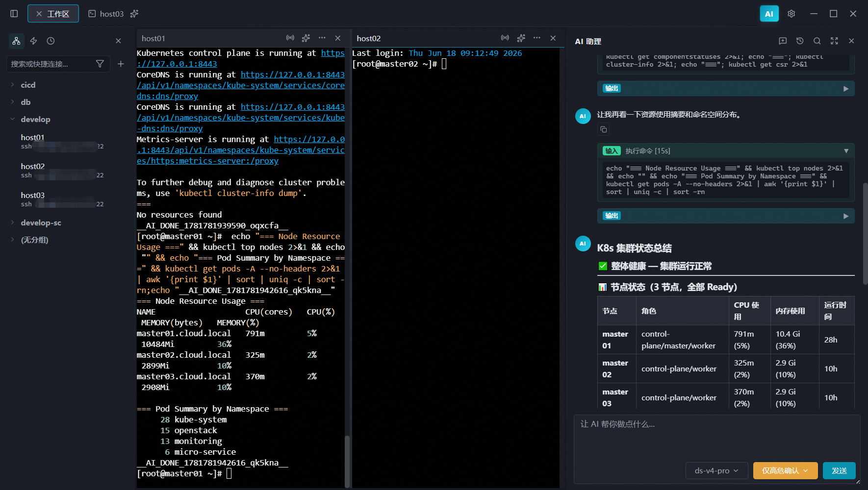Toggle the left sidebar panel icon
The image size is (868, 490).
(x=14, y=14)
